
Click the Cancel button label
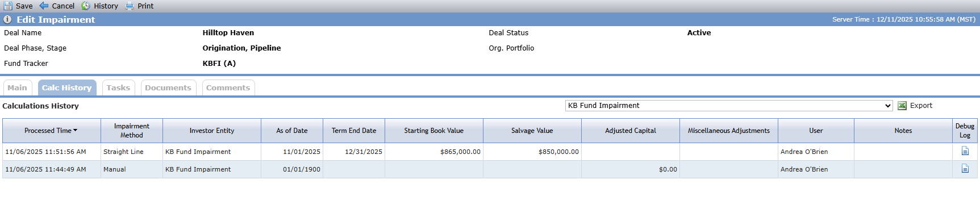pos(63,6)
